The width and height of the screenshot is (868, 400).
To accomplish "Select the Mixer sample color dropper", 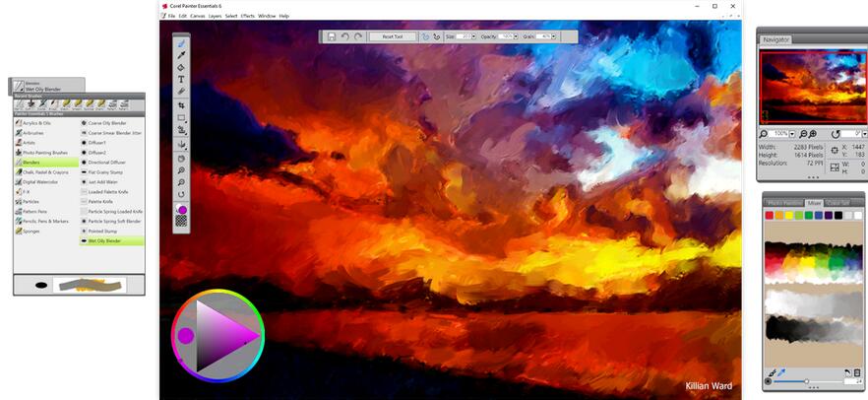I will pos(782,372).
